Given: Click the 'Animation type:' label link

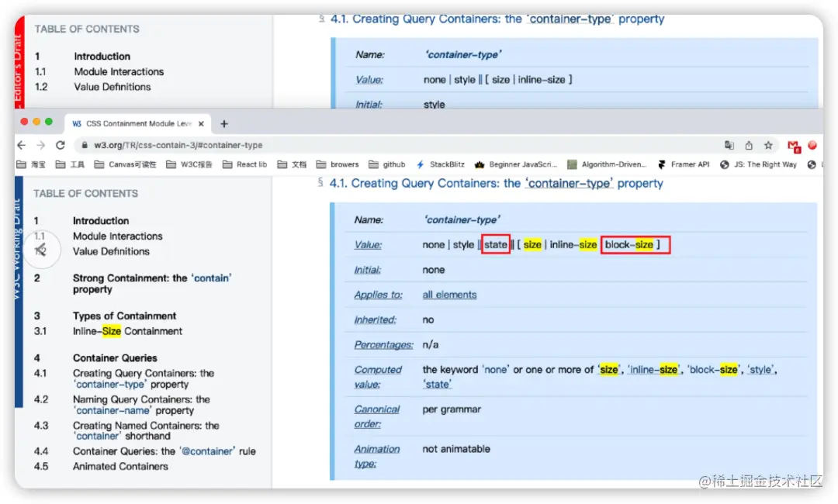Looking at the screenshot, I should pyautogui.click(x=377, y=457).
